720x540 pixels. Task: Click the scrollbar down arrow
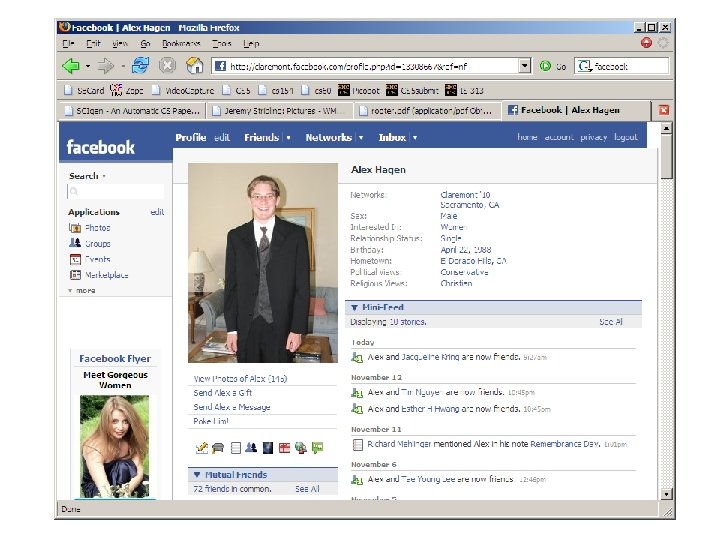[x=667, y=495]
